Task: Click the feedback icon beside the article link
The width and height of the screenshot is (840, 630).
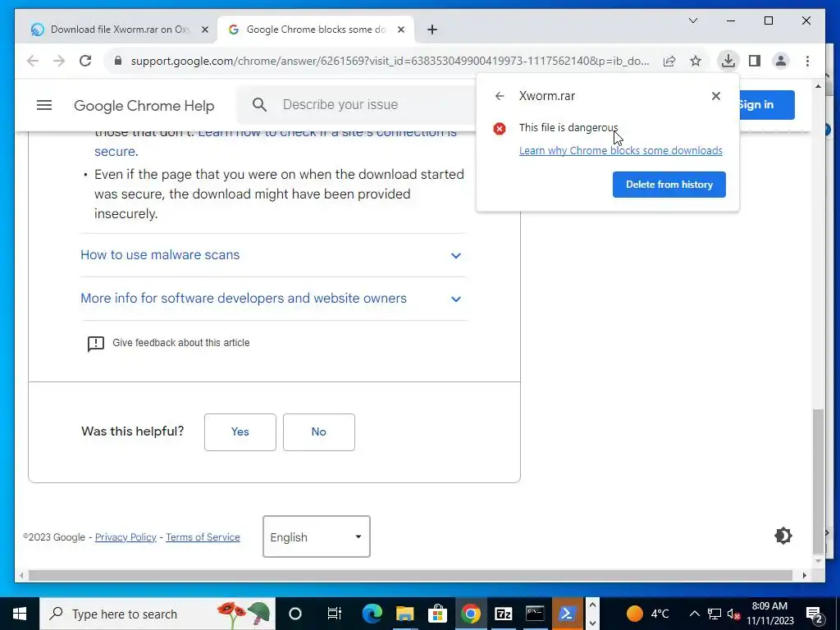Action: (95, 344)
